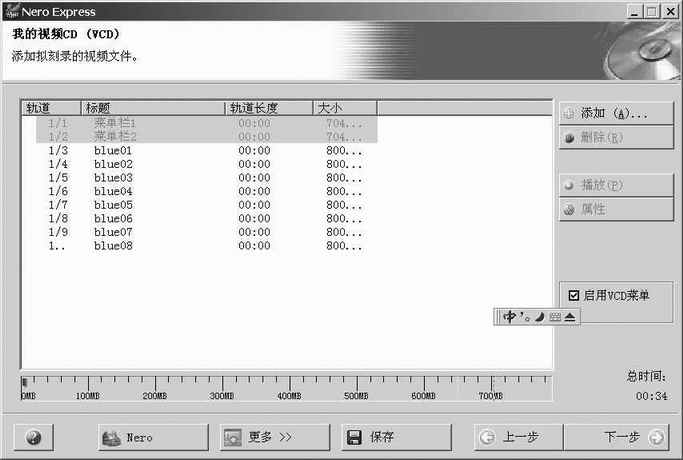Click the IME 中 language mode icon

pyautogui.click(x=509, y=317)
